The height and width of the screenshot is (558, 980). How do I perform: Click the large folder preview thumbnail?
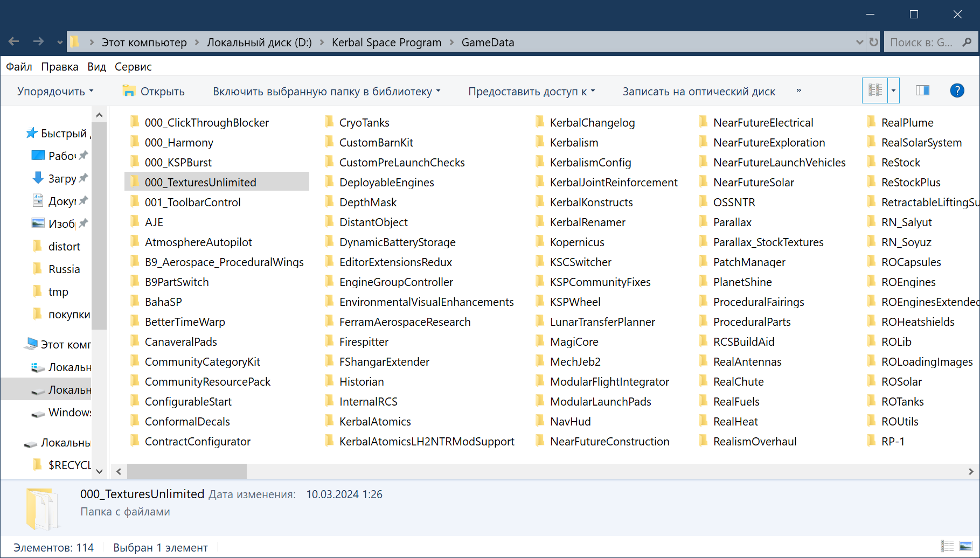click(43, 508)
